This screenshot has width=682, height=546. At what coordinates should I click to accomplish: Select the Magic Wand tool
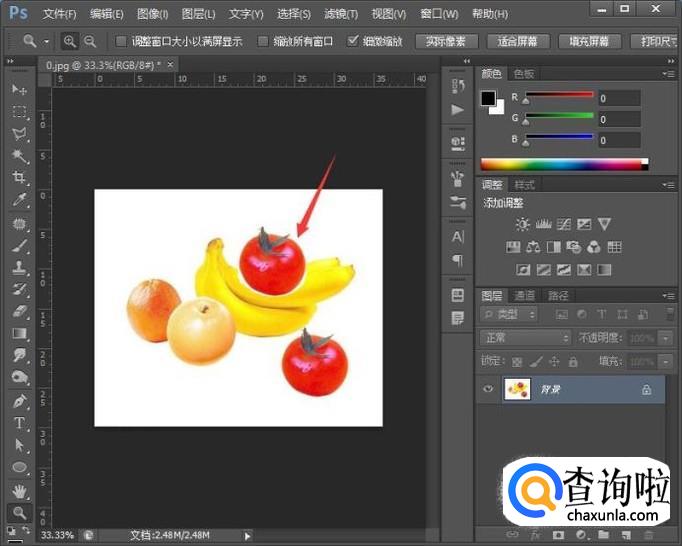point(19,156)
